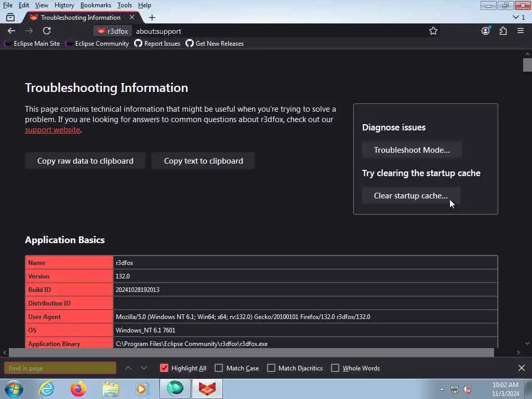
Task: Enable Match Diacritics checkbox
Action: pos(271,368)
